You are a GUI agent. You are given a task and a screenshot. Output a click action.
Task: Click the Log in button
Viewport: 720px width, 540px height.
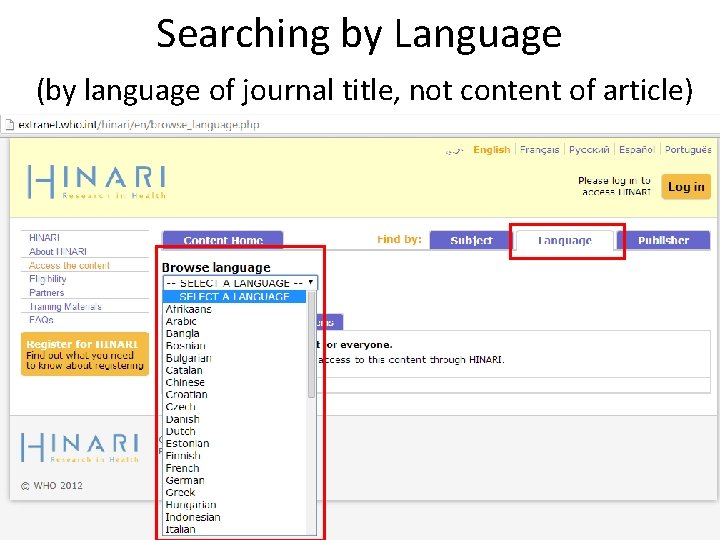click(686, 186)
